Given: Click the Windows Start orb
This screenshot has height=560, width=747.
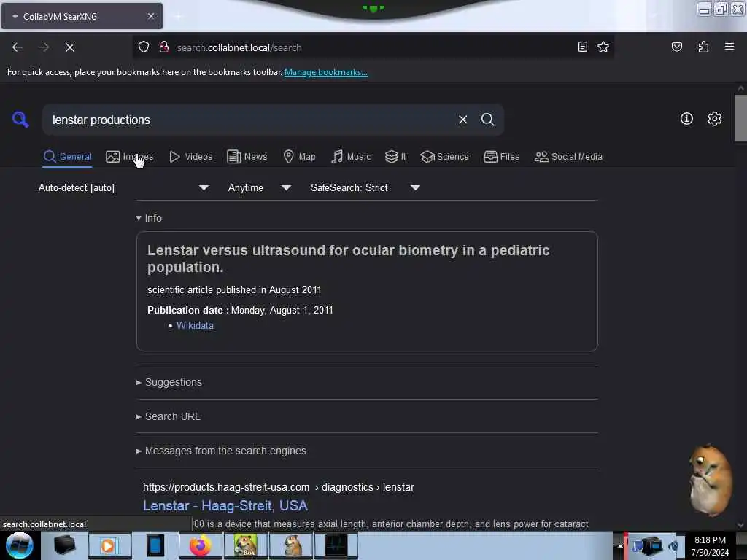Looking at the screenshot, I should (20, 545).
